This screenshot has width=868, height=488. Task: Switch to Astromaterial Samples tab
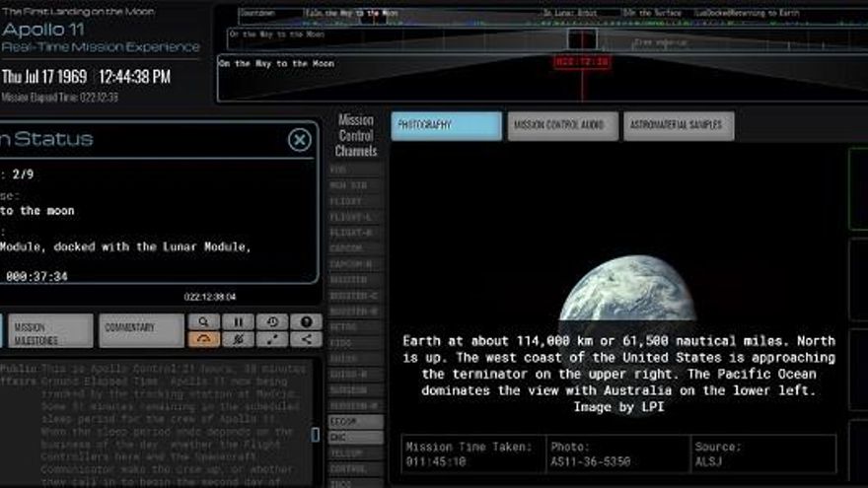[x=680, y=125]
